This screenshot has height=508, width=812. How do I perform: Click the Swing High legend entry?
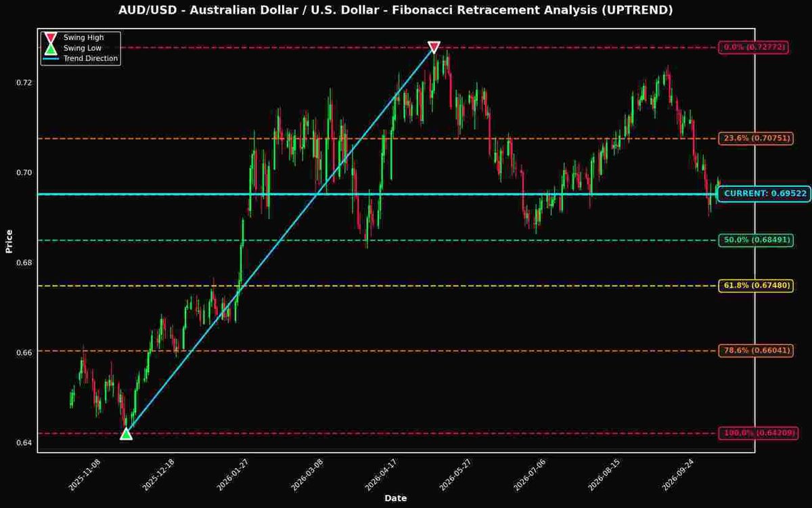coord(73,37)
